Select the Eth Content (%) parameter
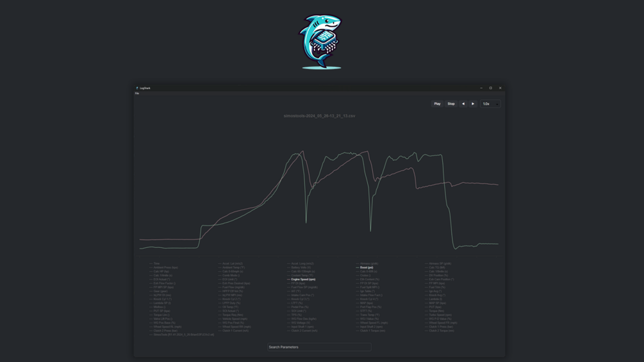This screenshot has height=362, width=644. click(x=368, y=279)
